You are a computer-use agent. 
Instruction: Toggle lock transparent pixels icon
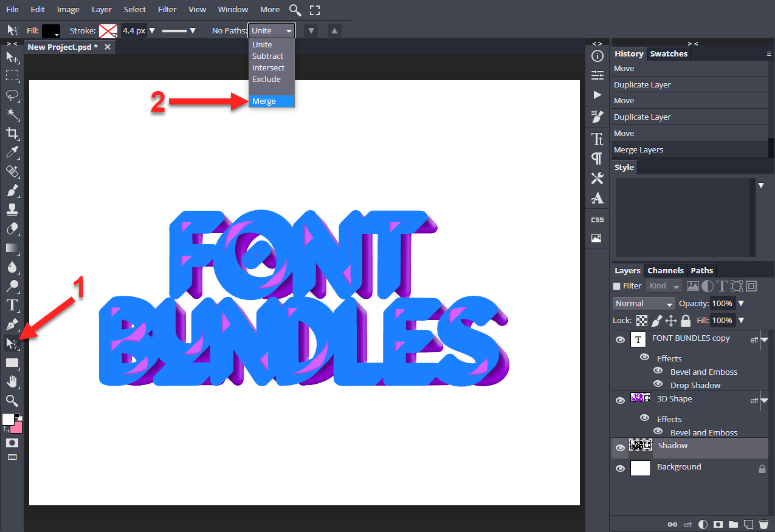642,321
